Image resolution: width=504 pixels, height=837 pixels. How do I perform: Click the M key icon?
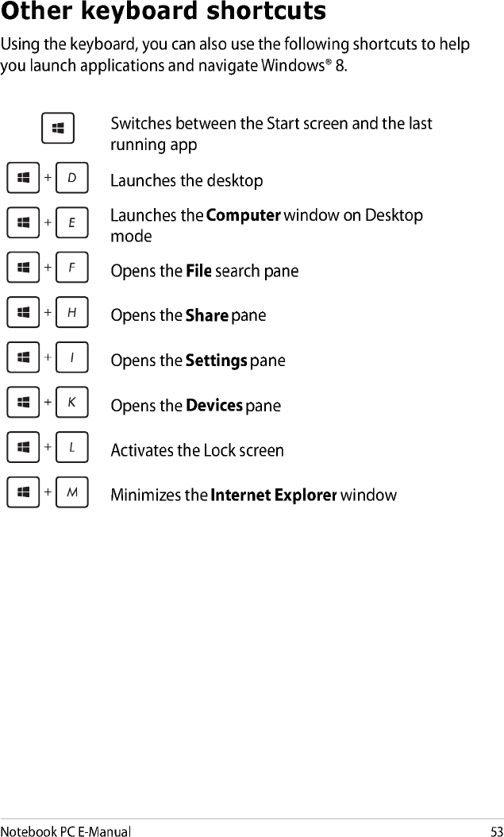tap(71, 492)
